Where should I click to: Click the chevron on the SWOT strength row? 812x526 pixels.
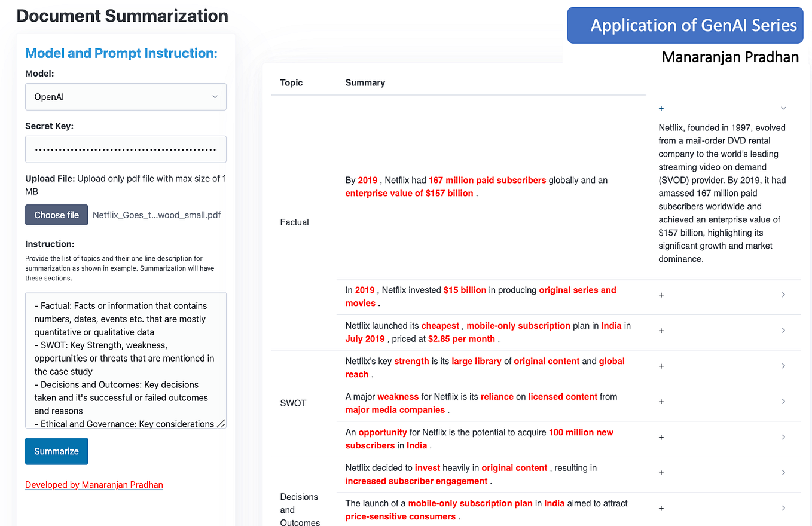783,366
